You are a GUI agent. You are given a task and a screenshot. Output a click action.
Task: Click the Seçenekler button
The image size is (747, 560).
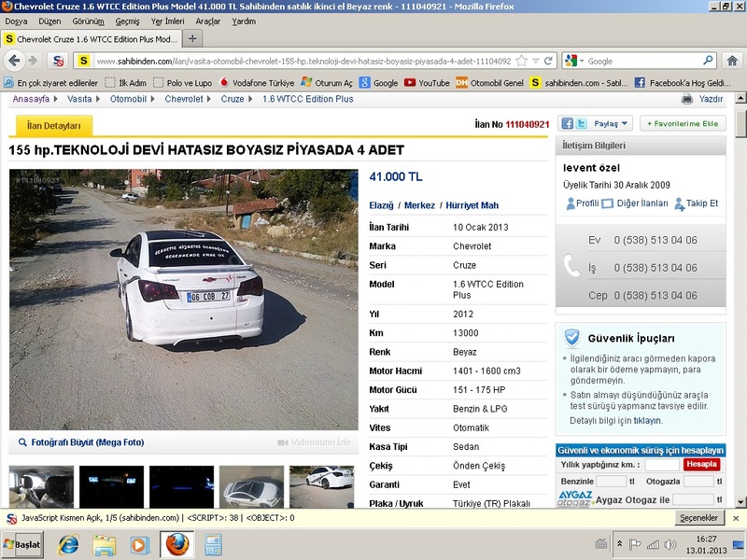(698, 518)
